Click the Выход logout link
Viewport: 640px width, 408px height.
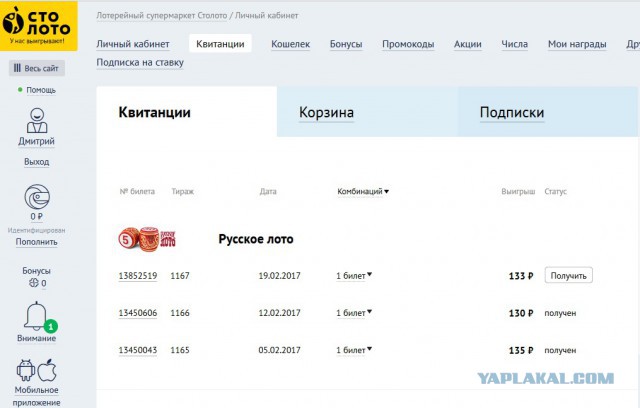click(36, 162)
